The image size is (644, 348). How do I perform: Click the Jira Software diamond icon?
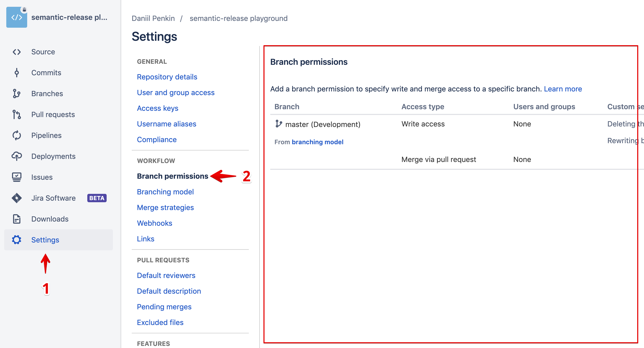[x=17, y=198]
